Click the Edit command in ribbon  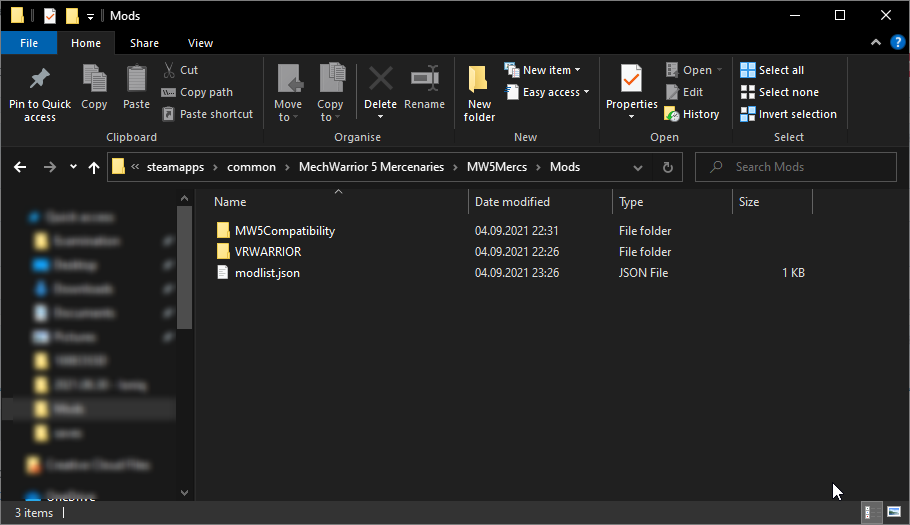[x=684, y=92]
